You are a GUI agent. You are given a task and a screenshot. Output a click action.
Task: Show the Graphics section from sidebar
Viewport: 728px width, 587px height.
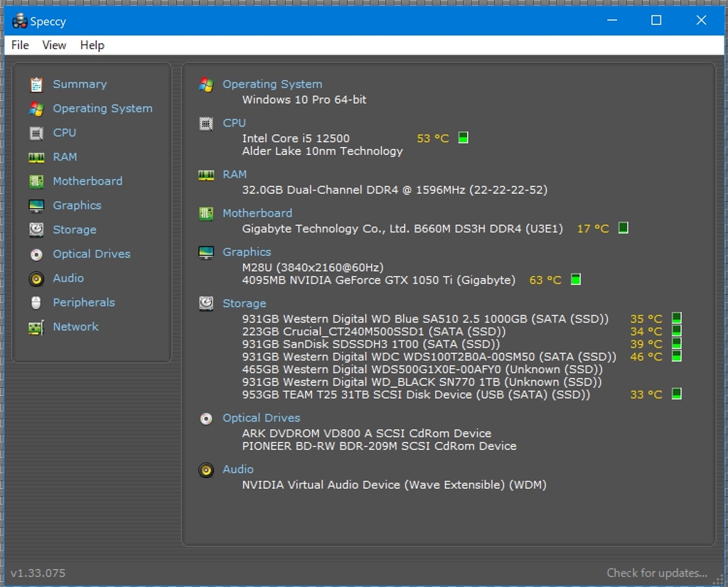77,205
